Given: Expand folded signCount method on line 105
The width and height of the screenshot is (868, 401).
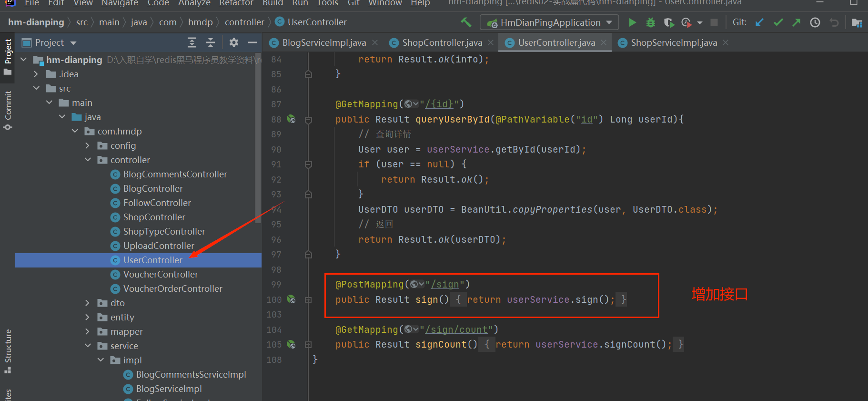Looking at the screenshot, I should tap(308, 345).
